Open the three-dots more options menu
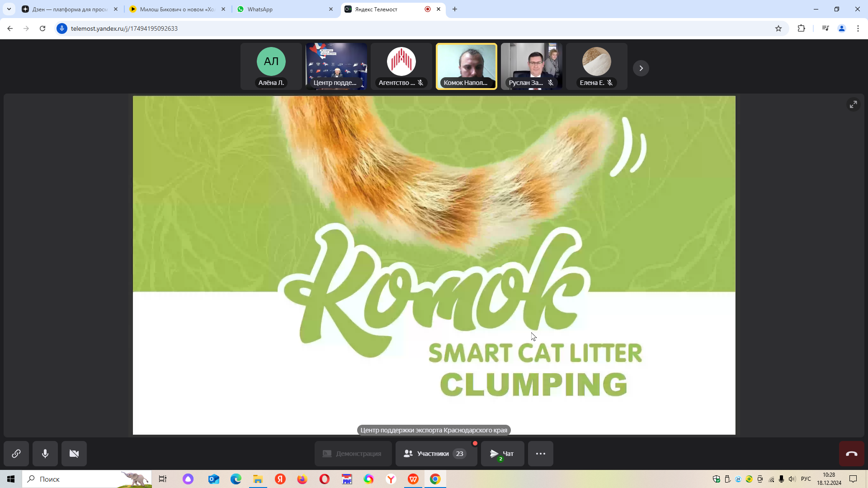The height and width of the screenshot is (488, 868). 541,453
